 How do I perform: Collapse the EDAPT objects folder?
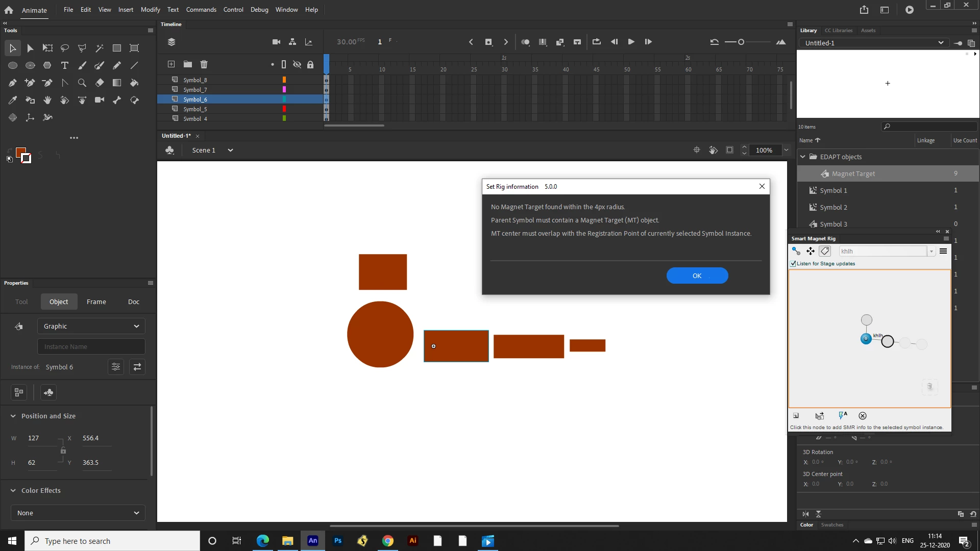point(803,157)
